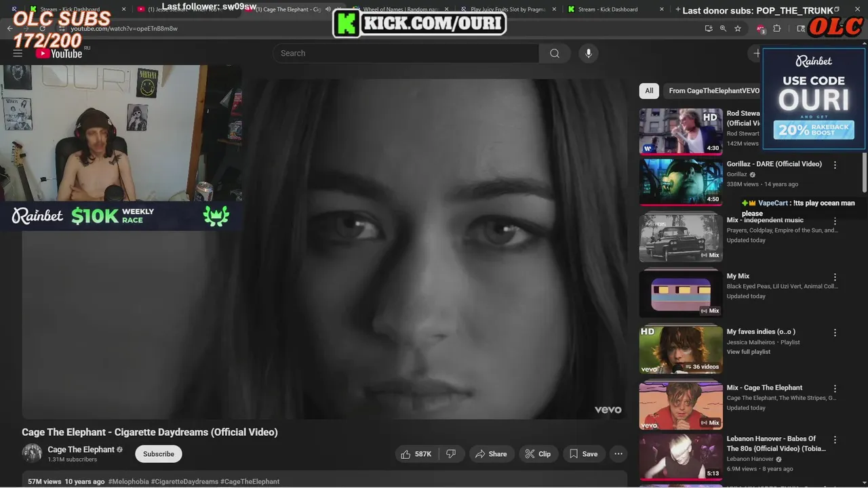868x488 pixels.
Task: Create a clip with Clip button
Action: pyautogui.click(x=538, y=454)
